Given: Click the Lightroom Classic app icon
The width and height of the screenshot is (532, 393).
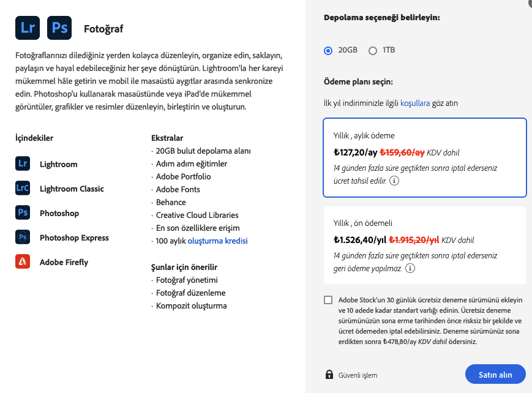Looking at the screenshot, I should click(x=23, y=189).
